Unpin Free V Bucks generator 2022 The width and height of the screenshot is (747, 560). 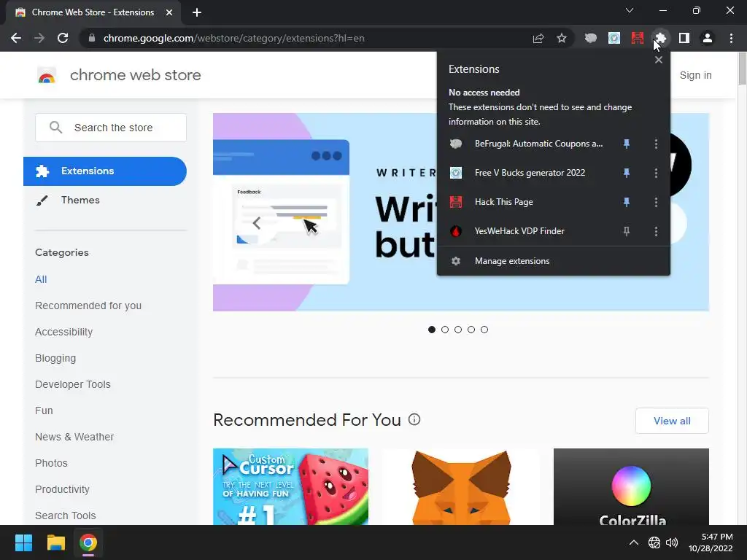pos(627,173)
